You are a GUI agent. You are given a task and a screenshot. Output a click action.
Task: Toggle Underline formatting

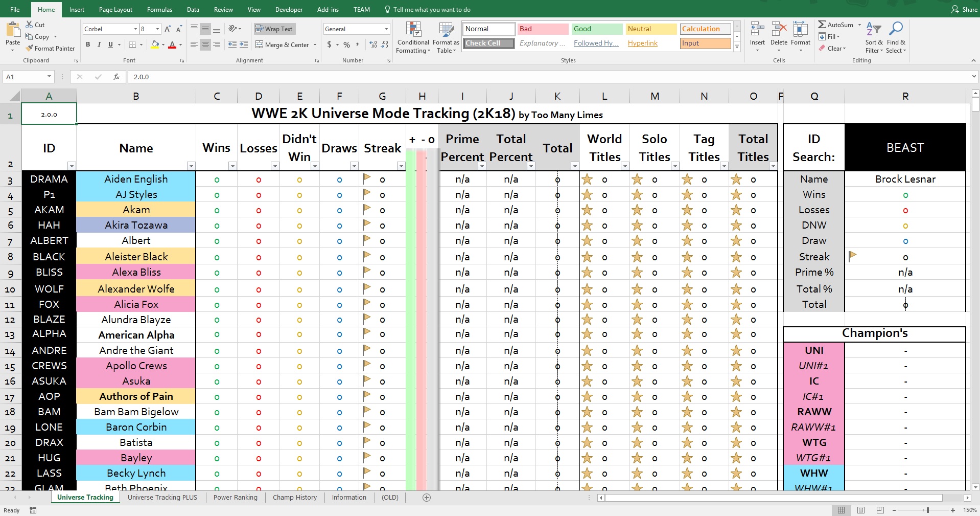[x=110, y=44]
